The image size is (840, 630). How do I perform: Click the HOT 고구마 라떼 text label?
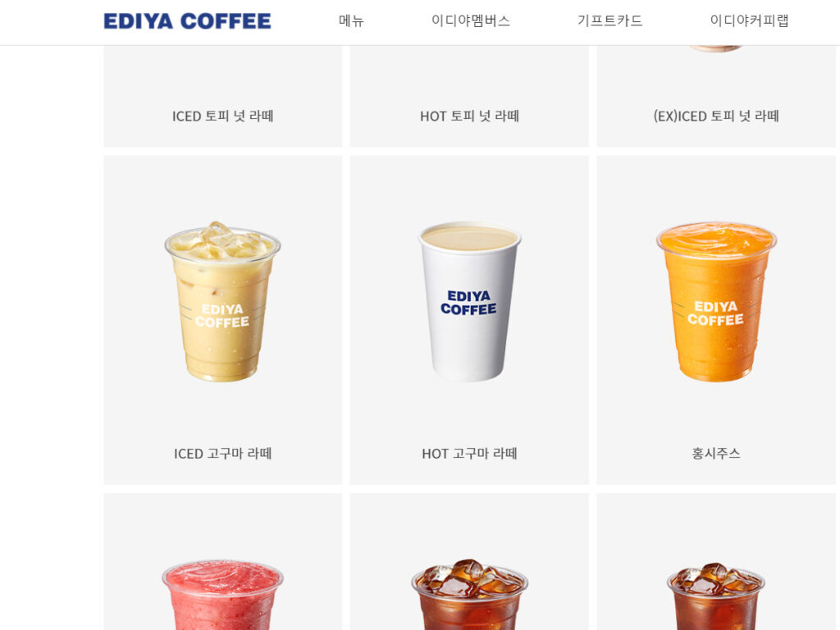[469, 454]
